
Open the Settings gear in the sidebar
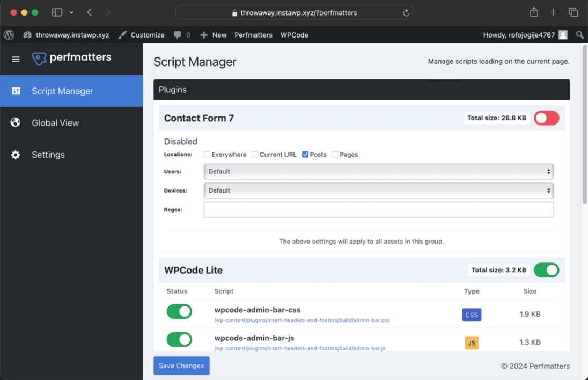pos(16,155)
